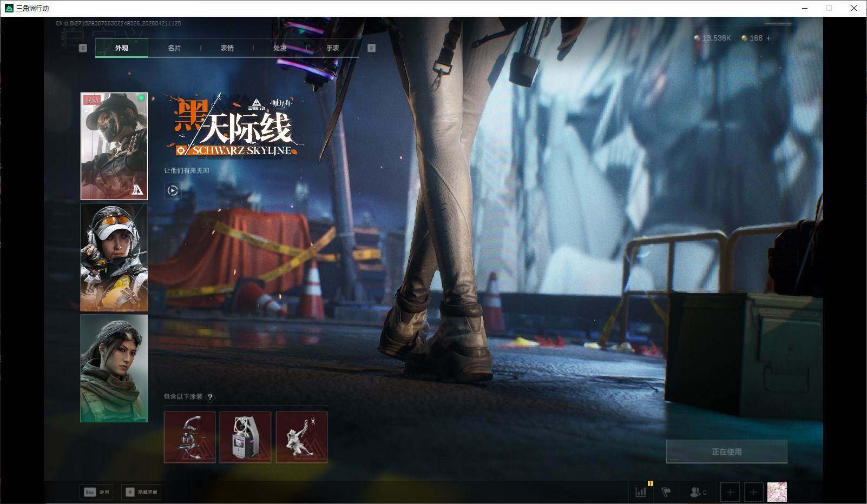Minimize the 三角洲行动 window
867x504 pixels.
tap(804, 8)
